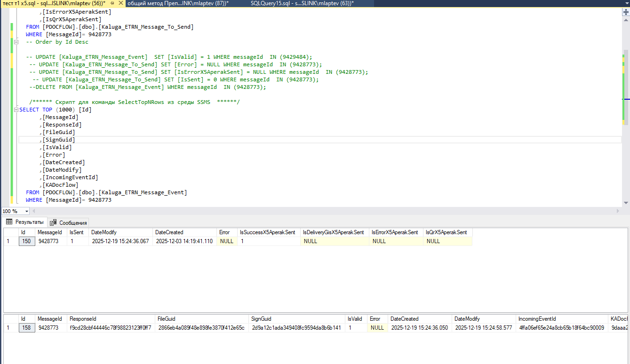Select the cell with Id 150
The image size is (630, 364).
[x=27, y=241]
